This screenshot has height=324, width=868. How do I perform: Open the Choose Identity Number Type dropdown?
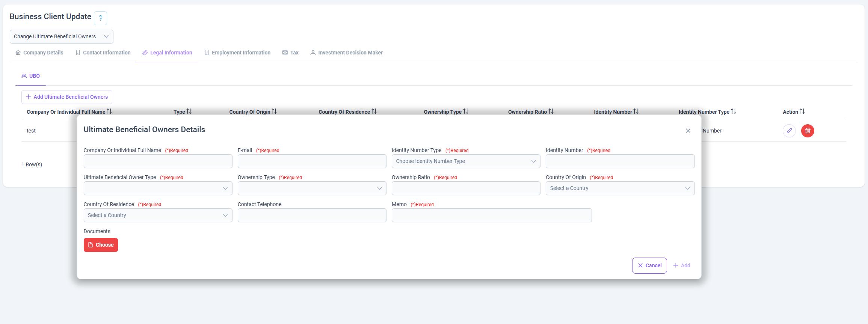[466, 161]
